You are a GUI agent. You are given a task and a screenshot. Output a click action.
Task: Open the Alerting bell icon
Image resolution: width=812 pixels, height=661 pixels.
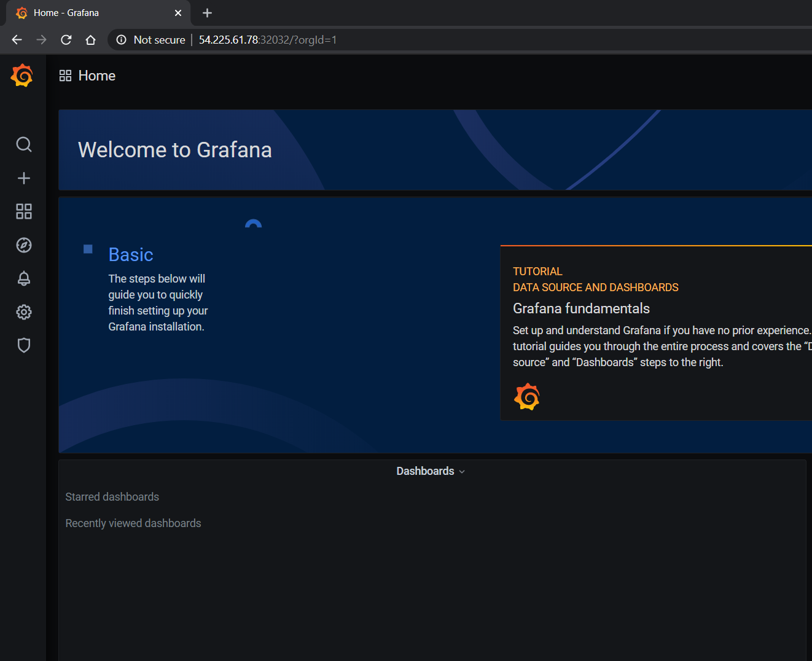[x=23, y=278]
